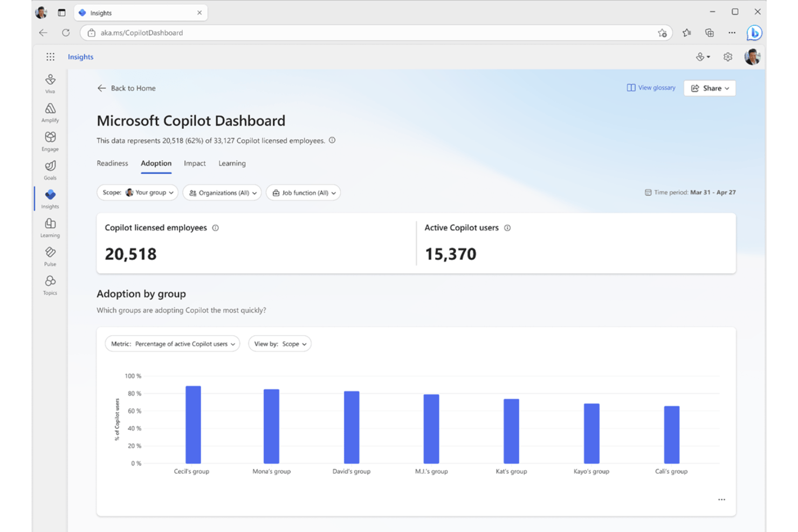
Task: Click the Viva switcher icon in header
Action: (703, 57)
